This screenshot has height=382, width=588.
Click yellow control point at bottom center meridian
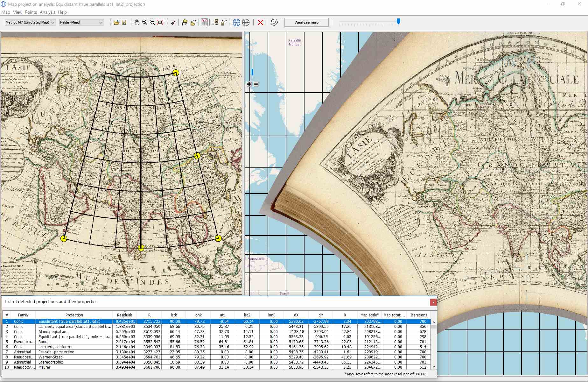[141, 248]
